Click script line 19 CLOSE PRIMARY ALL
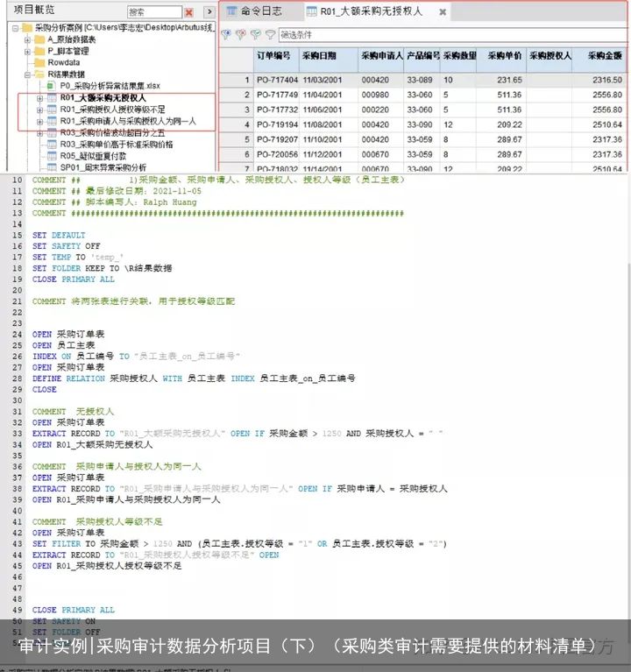 point(74,279)
